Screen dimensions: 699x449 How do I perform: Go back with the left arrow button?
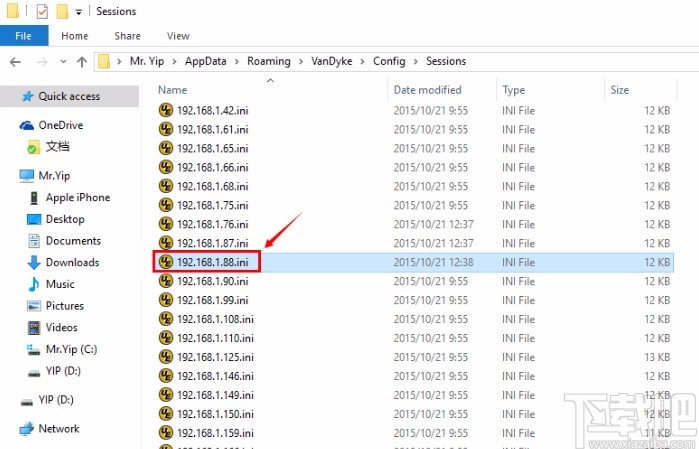15,62
